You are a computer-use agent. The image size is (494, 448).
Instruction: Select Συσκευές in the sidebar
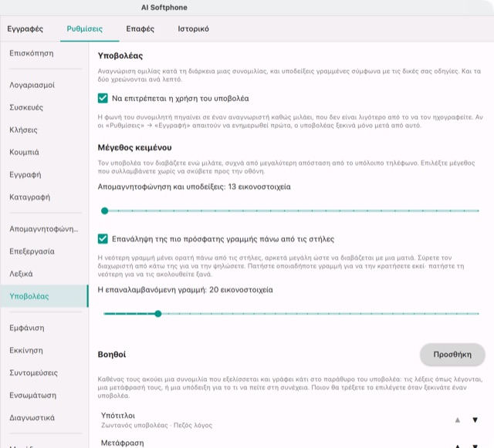(x=44, y=107)
